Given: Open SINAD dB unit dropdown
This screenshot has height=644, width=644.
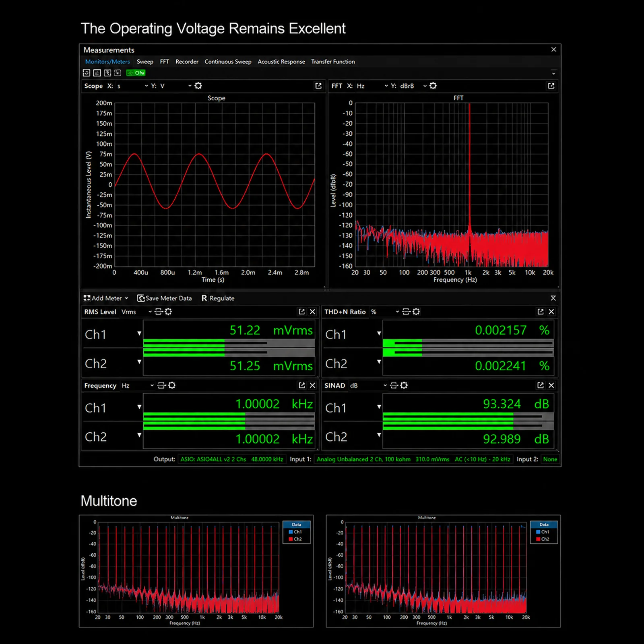Looking at the screenshot, I should (x=368, y=385).
